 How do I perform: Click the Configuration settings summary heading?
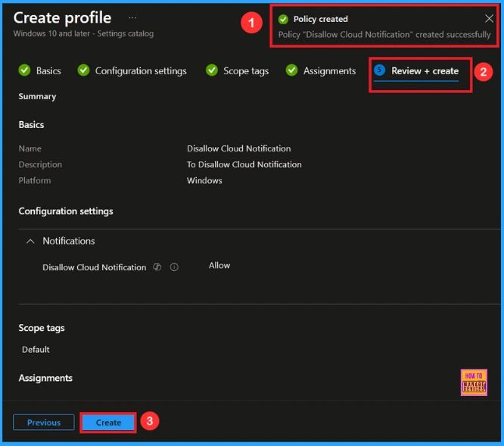point(66,211)
